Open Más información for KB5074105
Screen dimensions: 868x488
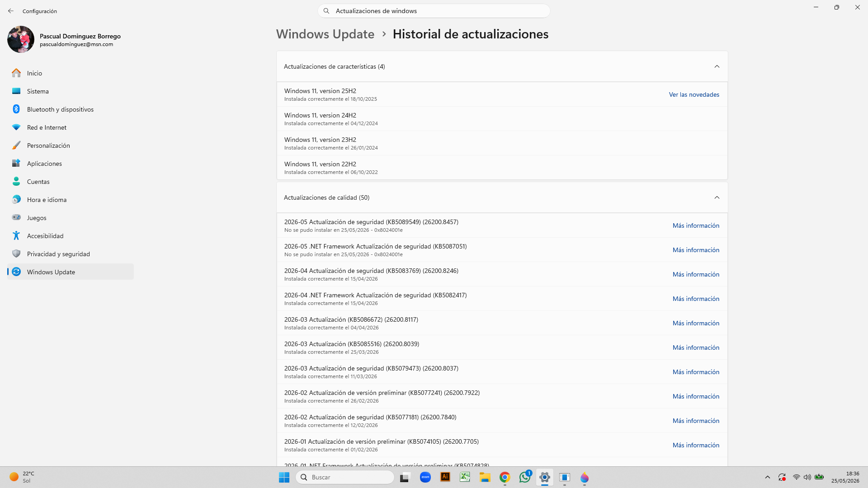[696, 445]
